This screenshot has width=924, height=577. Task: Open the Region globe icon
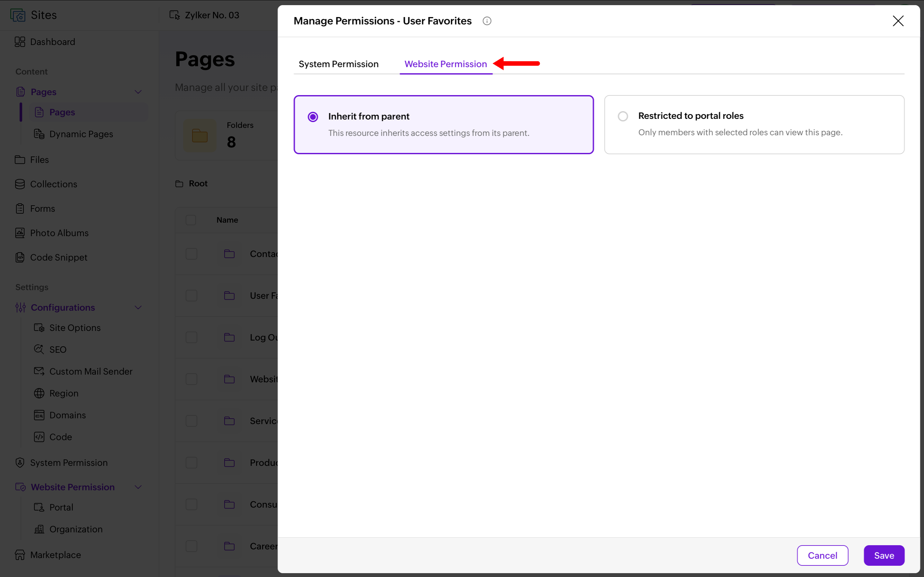[39, 393]
